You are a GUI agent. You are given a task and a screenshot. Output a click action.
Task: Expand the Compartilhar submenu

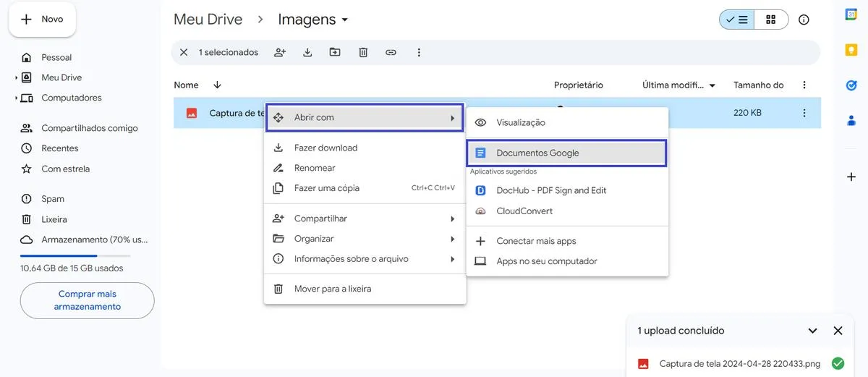pos(365,219)
